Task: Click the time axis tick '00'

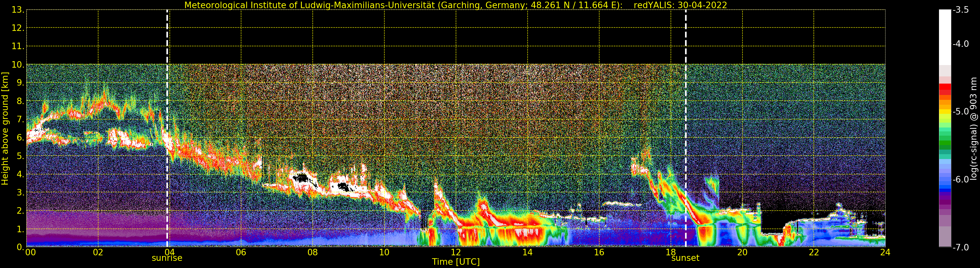Action: tap(30, 252)
